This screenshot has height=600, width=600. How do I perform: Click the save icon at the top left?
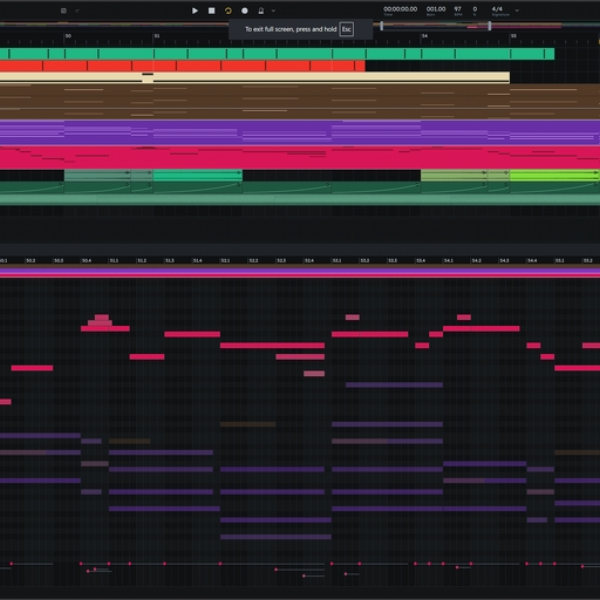pos(64,11)
